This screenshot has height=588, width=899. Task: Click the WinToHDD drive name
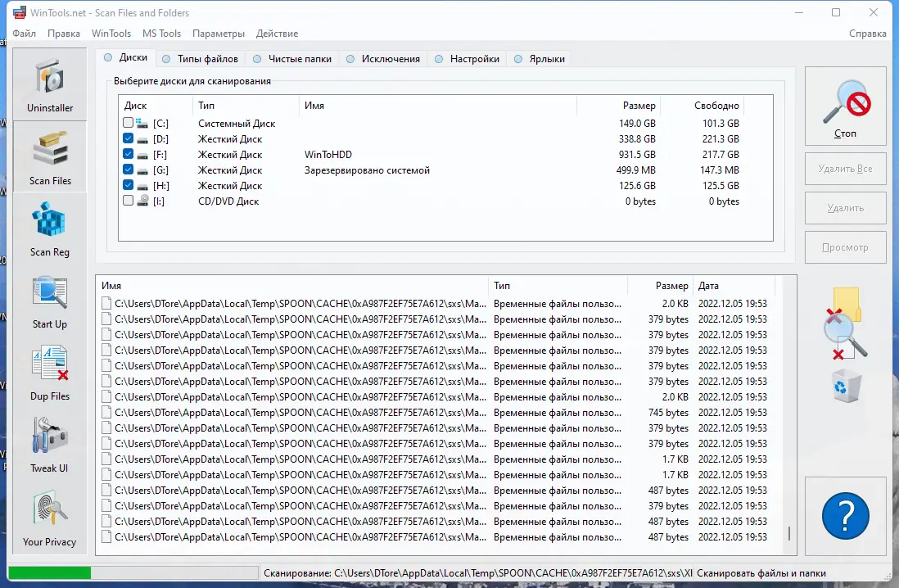[328, 154]
